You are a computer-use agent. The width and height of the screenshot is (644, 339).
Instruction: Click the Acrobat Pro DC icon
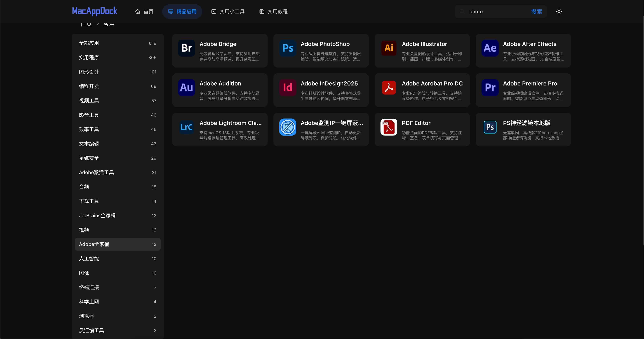389,88
